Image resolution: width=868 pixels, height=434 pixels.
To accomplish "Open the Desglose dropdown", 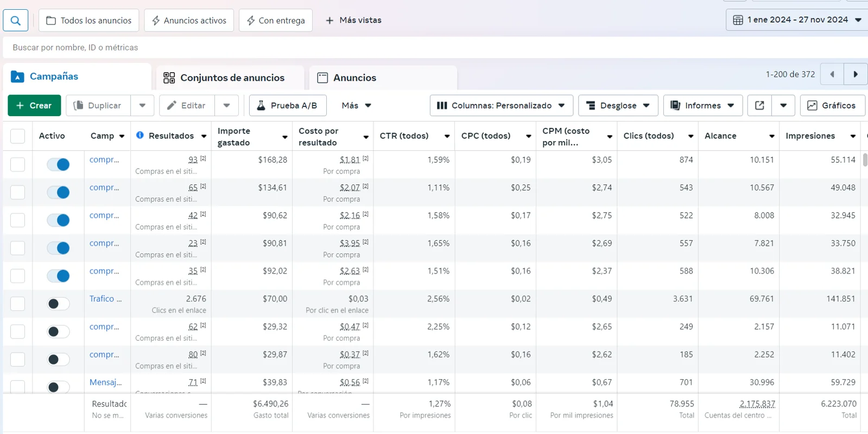I will click(618, 105).
